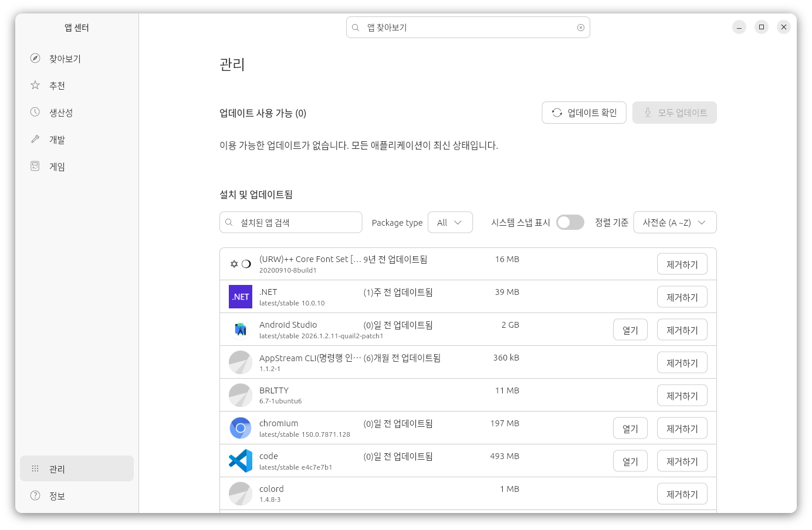Click the chromium version latest/stable 150.0.7871.128
The height and width of the screenshot is (530, 812).
[304, 434]
